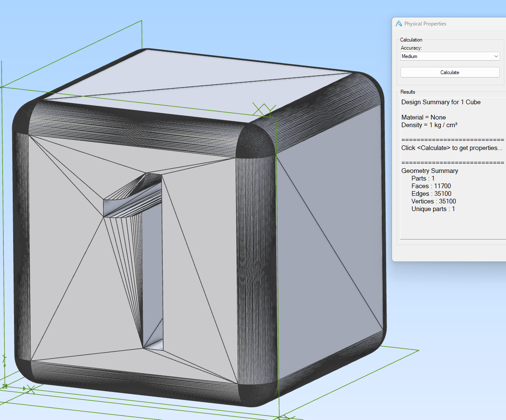Select the right side face of the cube
This screenshot has width=506, height=420.
tap(331, 237)
